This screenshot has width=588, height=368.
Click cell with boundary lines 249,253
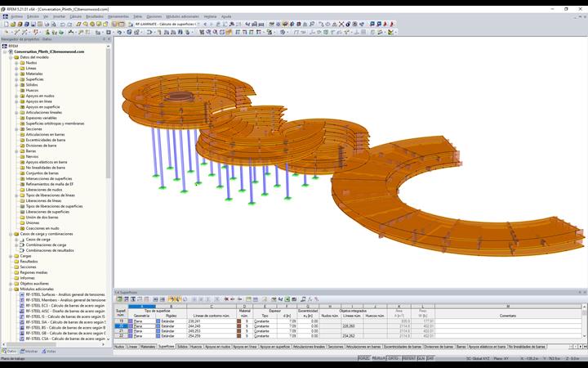tap(212, 331)
